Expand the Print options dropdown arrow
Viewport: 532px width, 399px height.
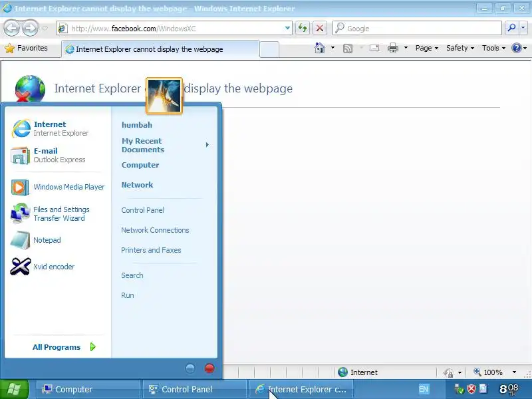[x=406, y=48]
